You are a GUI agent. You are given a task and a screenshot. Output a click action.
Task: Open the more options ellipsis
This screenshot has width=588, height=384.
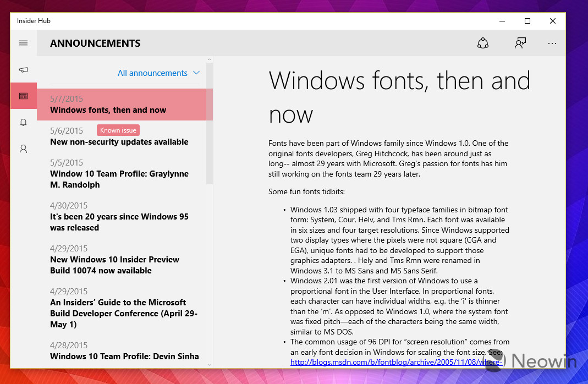coord(552,43)
